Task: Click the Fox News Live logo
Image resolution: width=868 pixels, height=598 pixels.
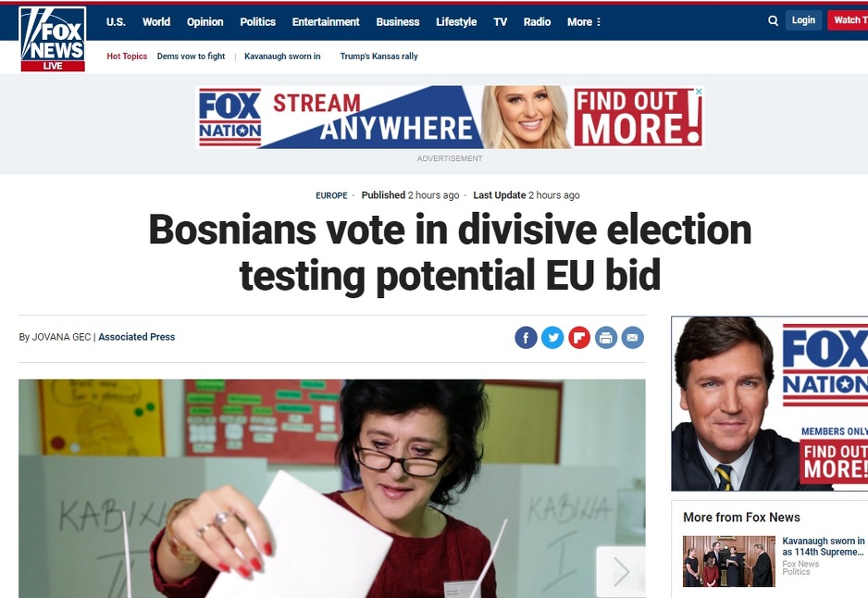Action: point(53,39)
